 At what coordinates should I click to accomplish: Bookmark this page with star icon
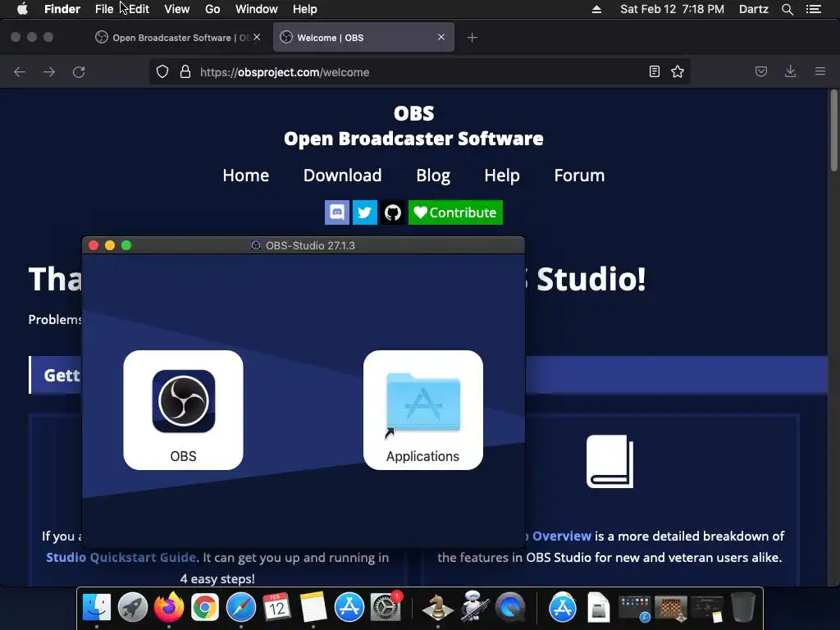click(678, 71)
